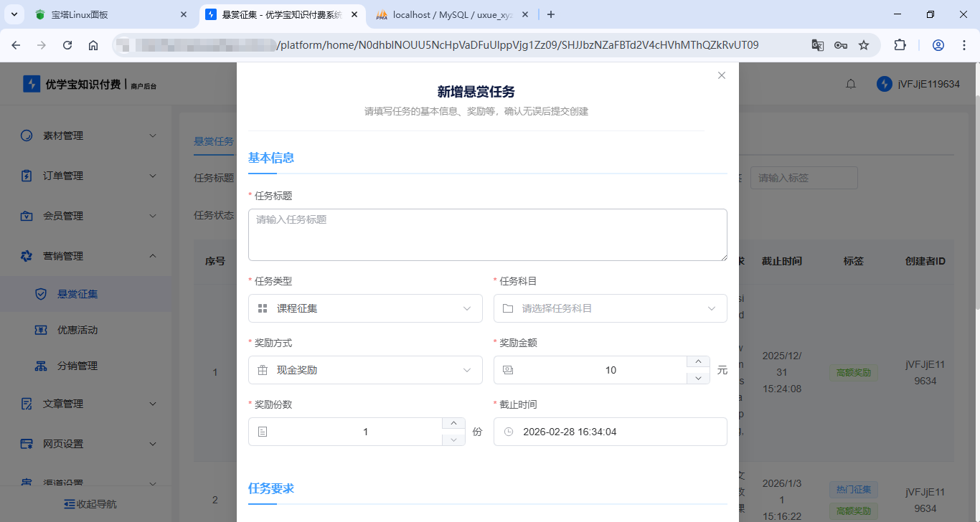
Task: Click the 文章管理 document icon
Action: pos(25,403)
